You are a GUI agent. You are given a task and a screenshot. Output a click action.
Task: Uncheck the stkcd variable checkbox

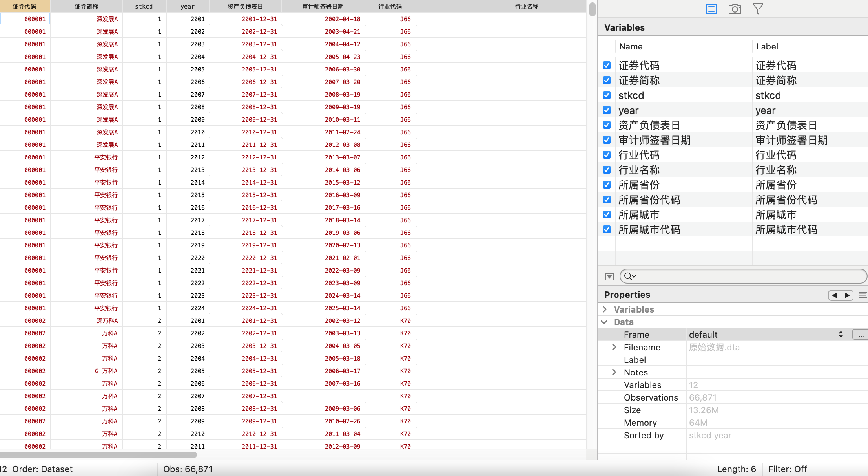pos(607,95)
